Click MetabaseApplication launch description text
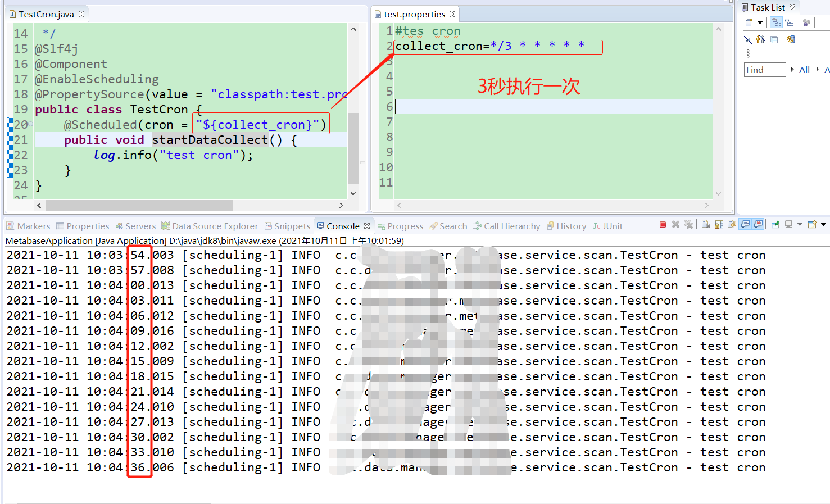Image resolution: width=830 pixels, height=504 pixels. click(x=205, y=240)
